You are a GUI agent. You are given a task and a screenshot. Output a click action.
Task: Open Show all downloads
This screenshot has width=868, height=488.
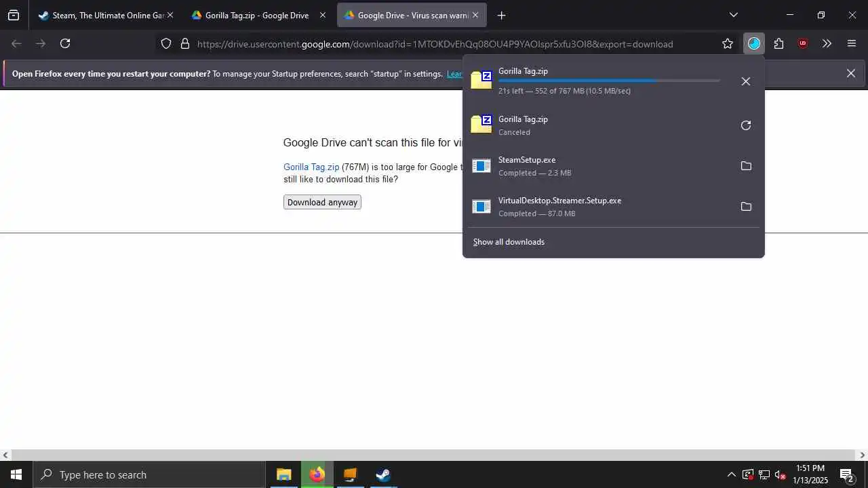coord(509,242)
